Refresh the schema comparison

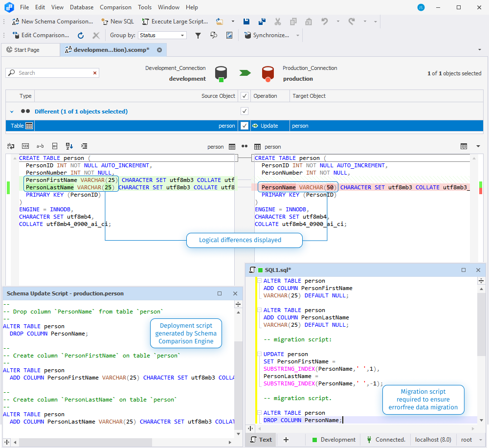pyautogui.click(x=81, y=36)
